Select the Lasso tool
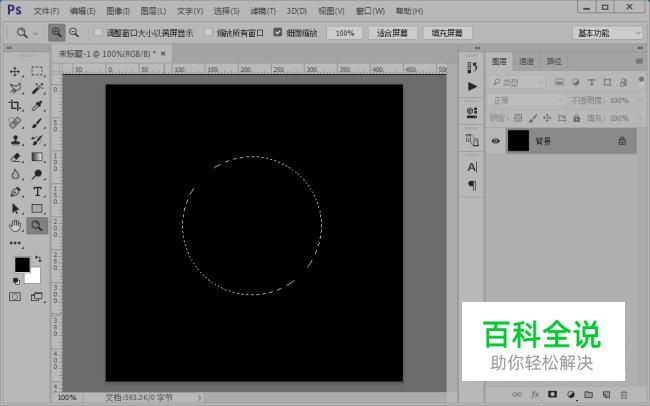The image size is (650, 406). (15, 88)
